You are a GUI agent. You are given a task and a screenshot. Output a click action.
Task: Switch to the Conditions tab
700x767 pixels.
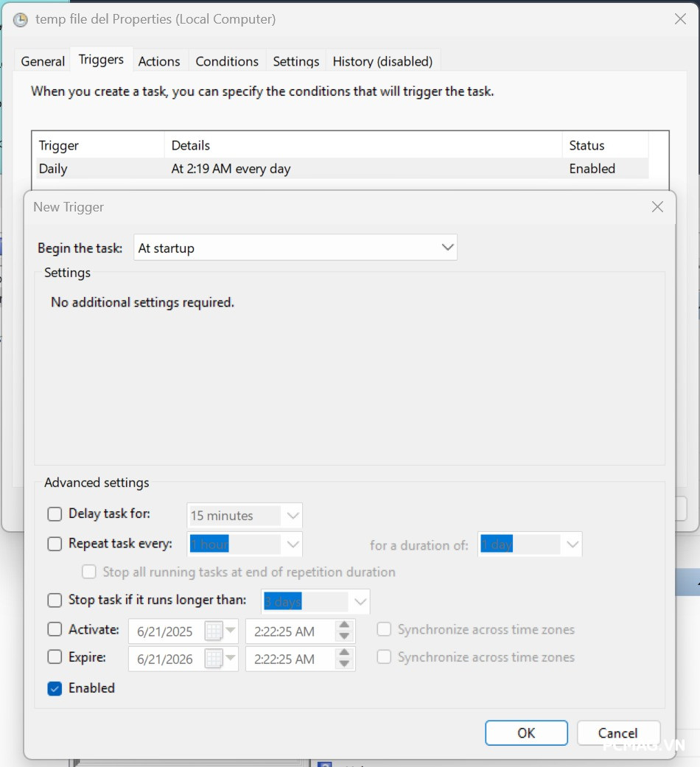226,60
